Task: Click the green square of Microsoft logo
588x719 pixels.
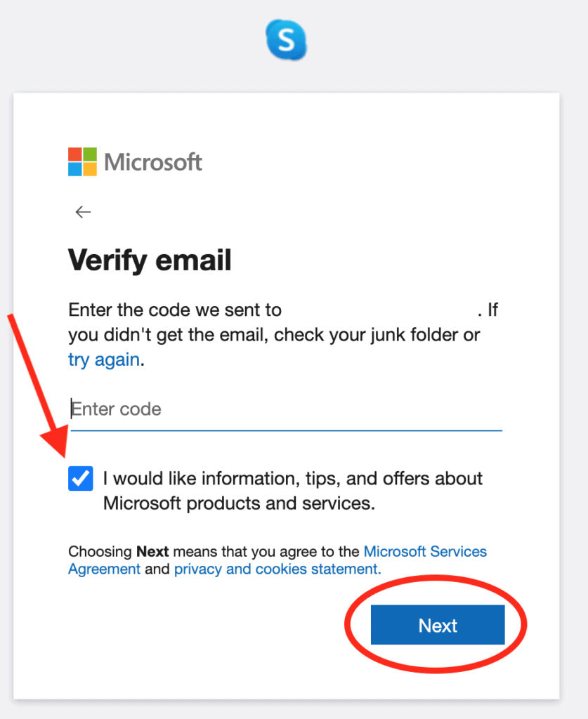Action: pyautogui.click(x=90, y=154)
